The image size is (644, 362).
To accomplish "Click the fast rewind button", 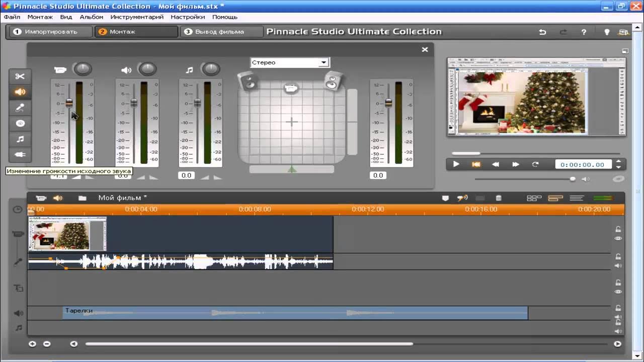I will point(496,164).
